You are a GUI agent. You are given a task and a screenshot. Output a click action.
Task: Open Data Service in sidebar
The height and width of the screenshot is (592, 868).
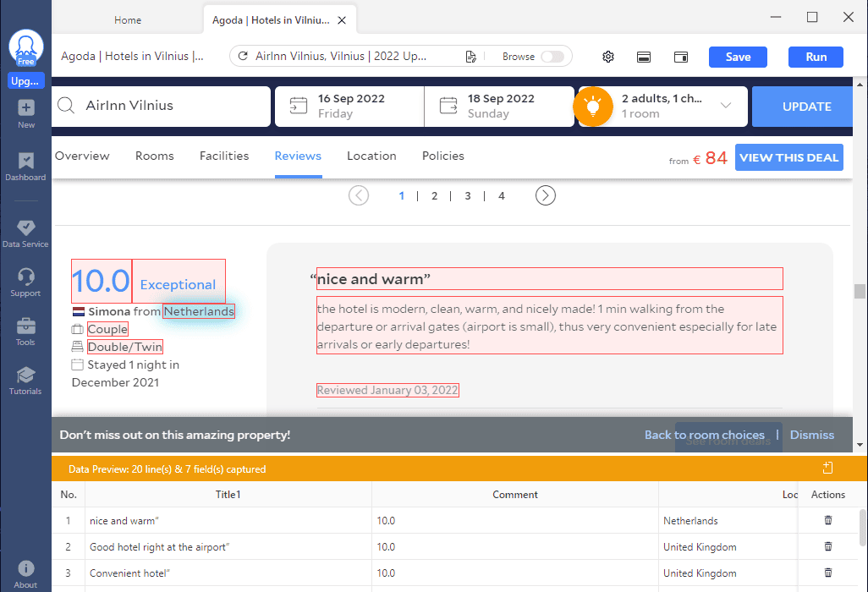(25, 233)
